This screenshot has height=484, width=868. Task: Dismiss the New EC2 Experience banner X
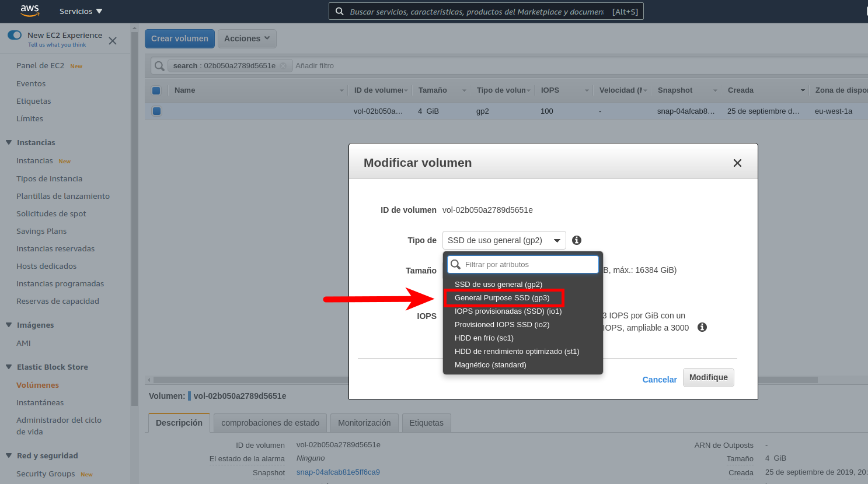113,41
